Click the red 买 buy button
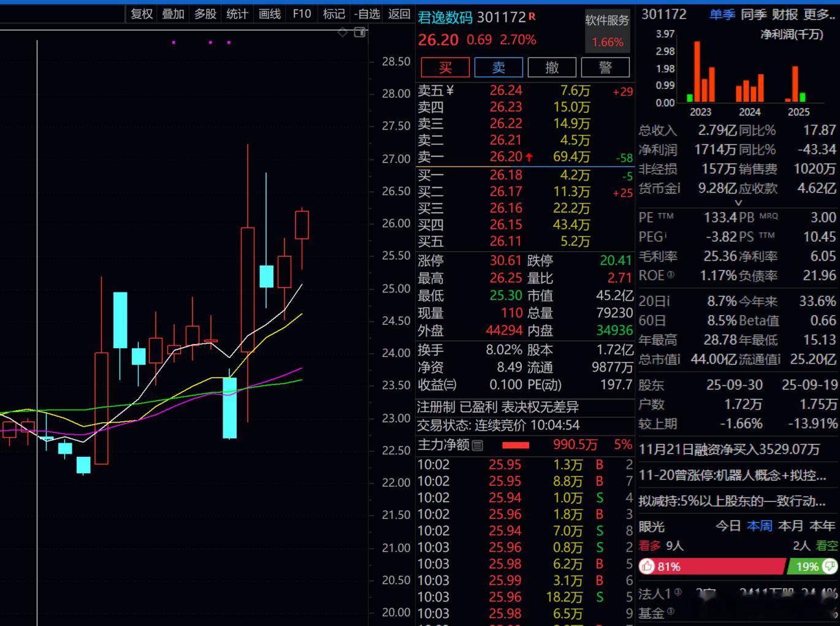The width and height of the screenshot is (840, 626). [445, 67]
